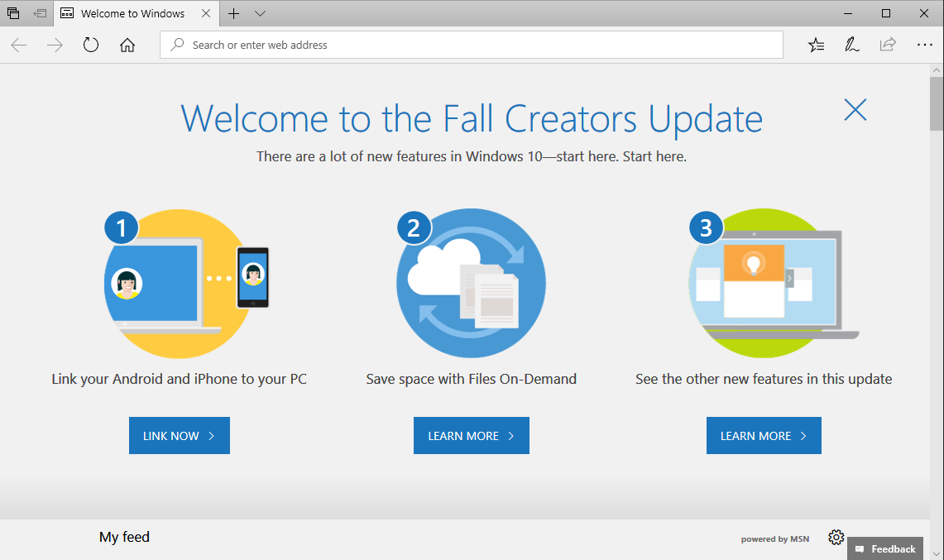Click the LINK NOW button
Image resolution: width=944 pixels, height=560 pixels.
180,435
